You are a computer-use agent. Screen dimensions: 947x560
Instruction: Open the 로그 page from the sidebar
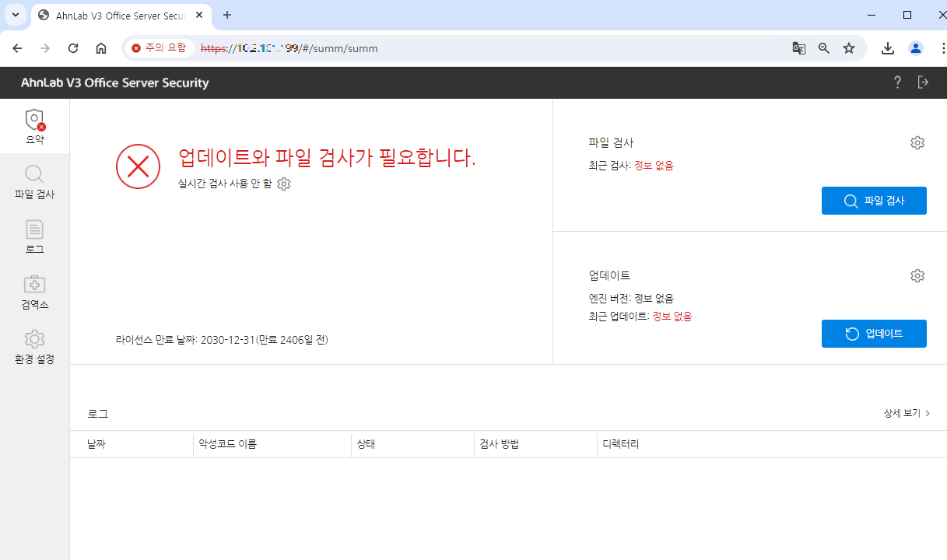[x=34, y=236]
